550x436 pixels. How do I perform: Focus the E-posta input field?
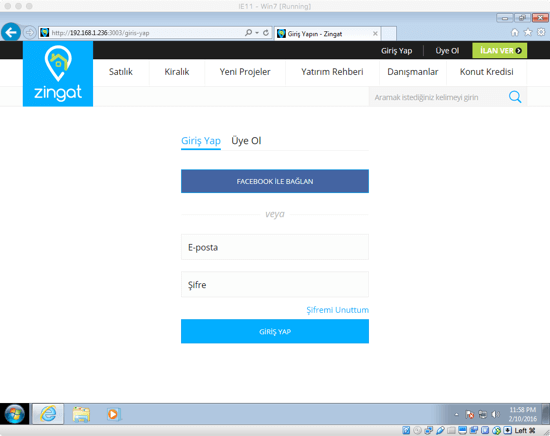click(x=275, y=247)
